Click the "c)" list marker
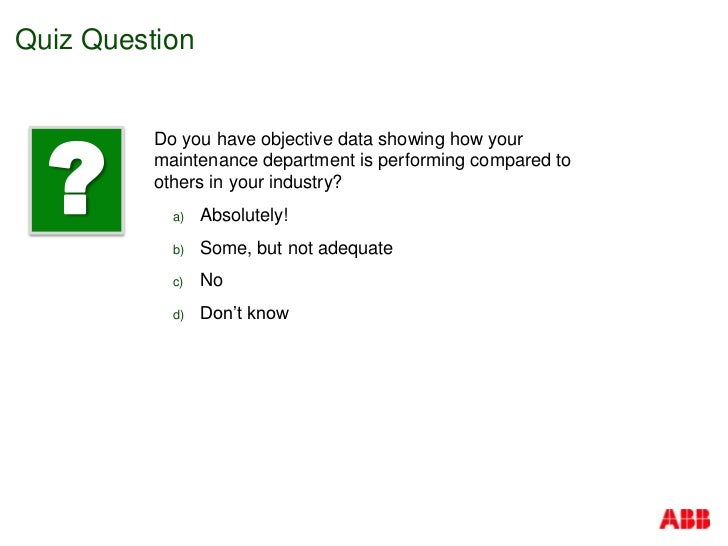728x546 pixels. coord(178,282)
